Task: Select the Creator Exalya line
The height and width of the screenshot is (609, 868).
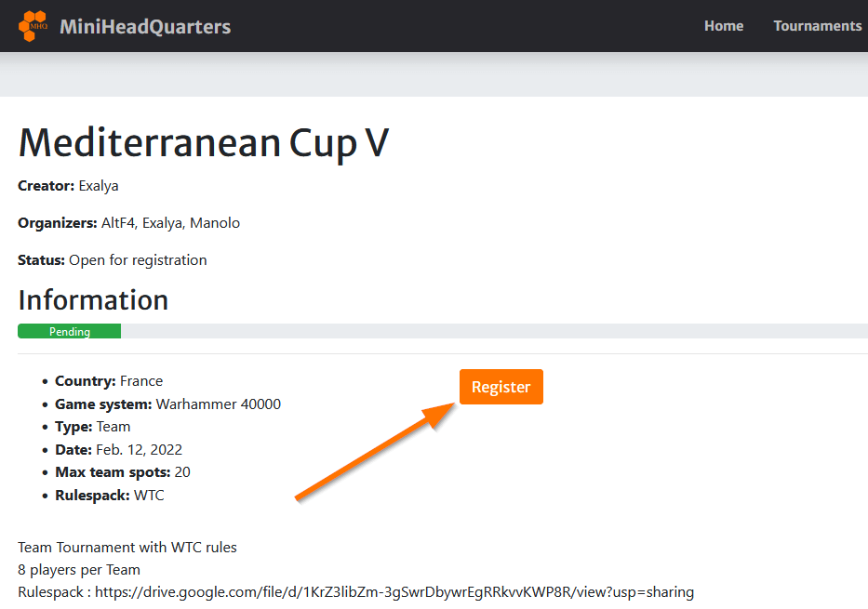Action: click(x=68, y=186)
